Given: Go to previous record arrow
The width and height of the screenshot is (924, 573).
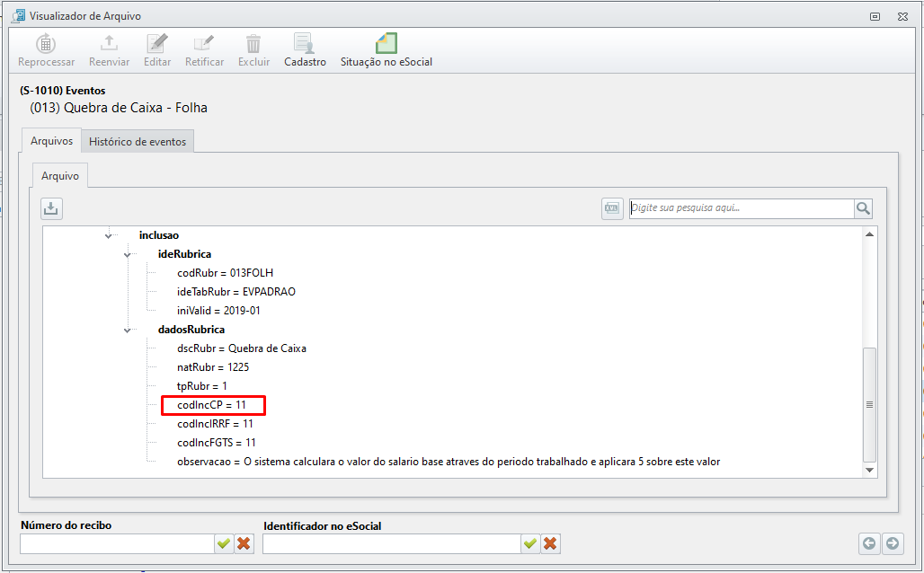Looking at the screenshot, I should [x=869, y=543].
